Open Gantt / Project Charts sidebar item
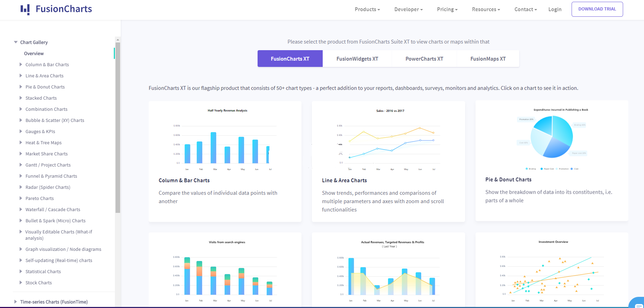 [48, 165]
